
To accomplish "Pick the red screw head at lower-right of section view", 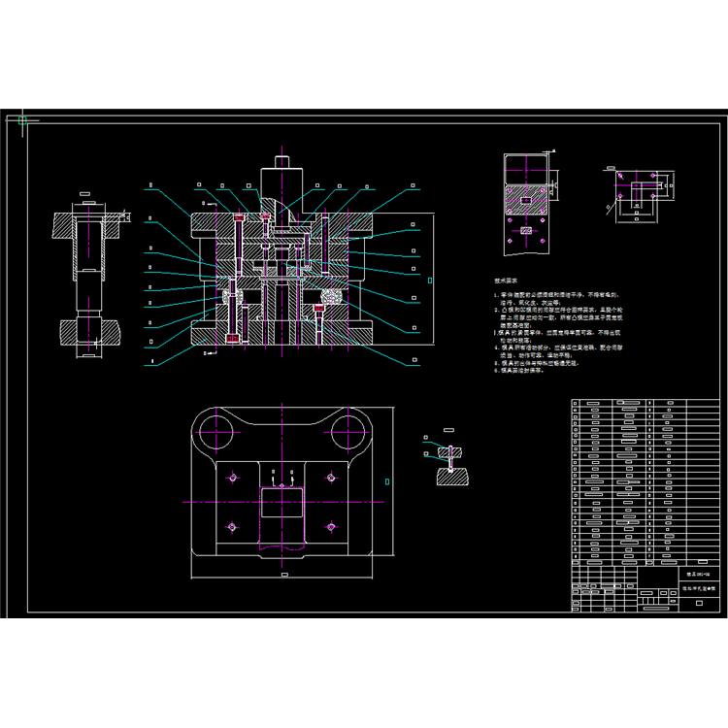I will tap(318, 308).
